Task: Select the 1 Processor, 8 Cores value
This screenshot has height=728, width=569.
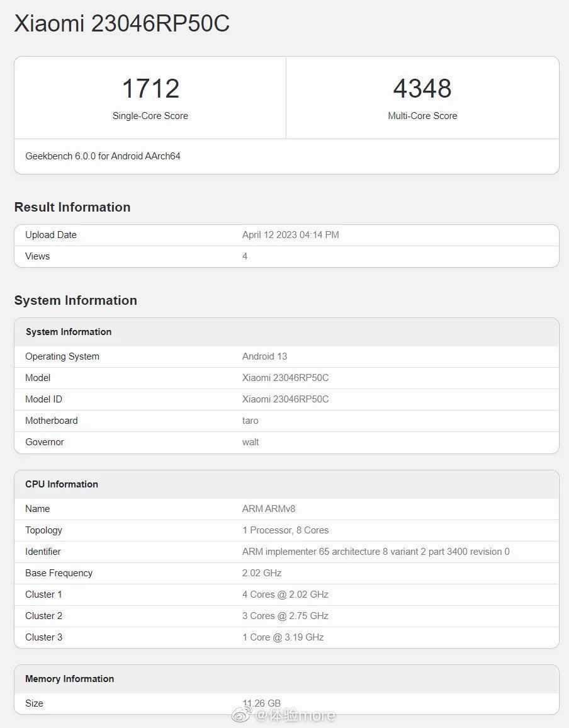Action: pos(285,530)
